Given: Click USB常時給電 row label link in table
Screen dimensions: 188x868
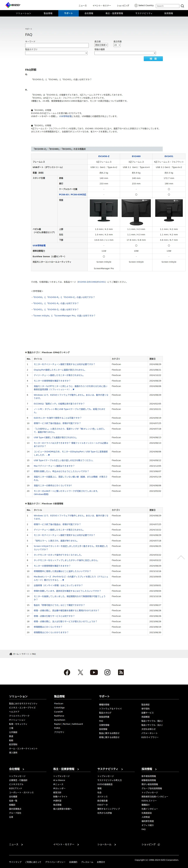Looking at the screenshot, I should click(39, 245).
